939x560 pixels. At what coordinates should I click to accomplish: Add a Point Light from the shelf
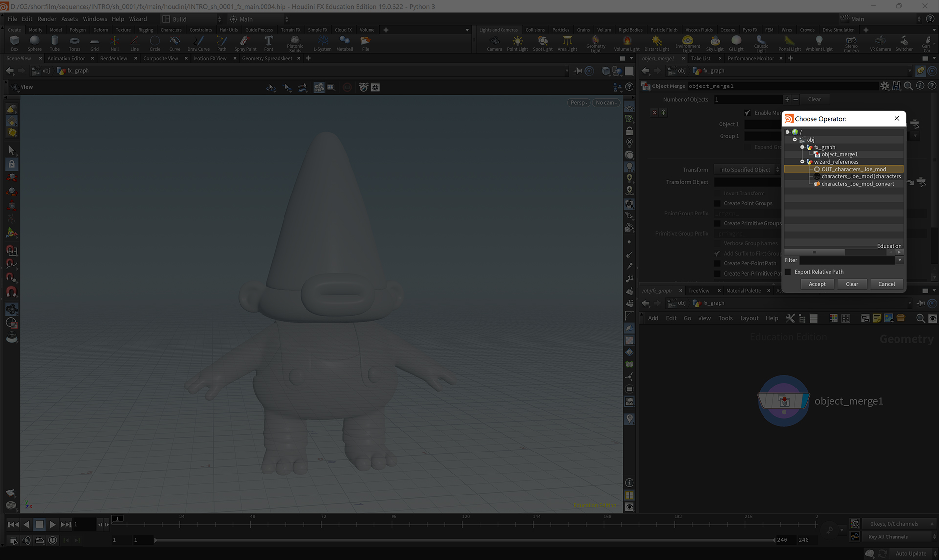(x=517, y=43)
